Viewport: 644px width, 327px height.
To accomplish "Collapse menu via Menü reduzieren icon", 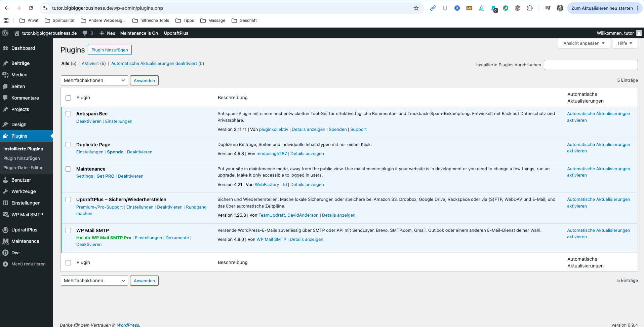I will tap(5, 264).
